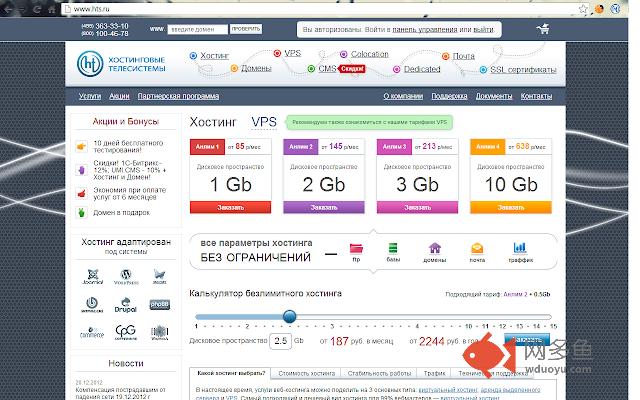Screen dimensions: 640x400
Task: Select the Стабильность работы tab
Action: [379, 373]
